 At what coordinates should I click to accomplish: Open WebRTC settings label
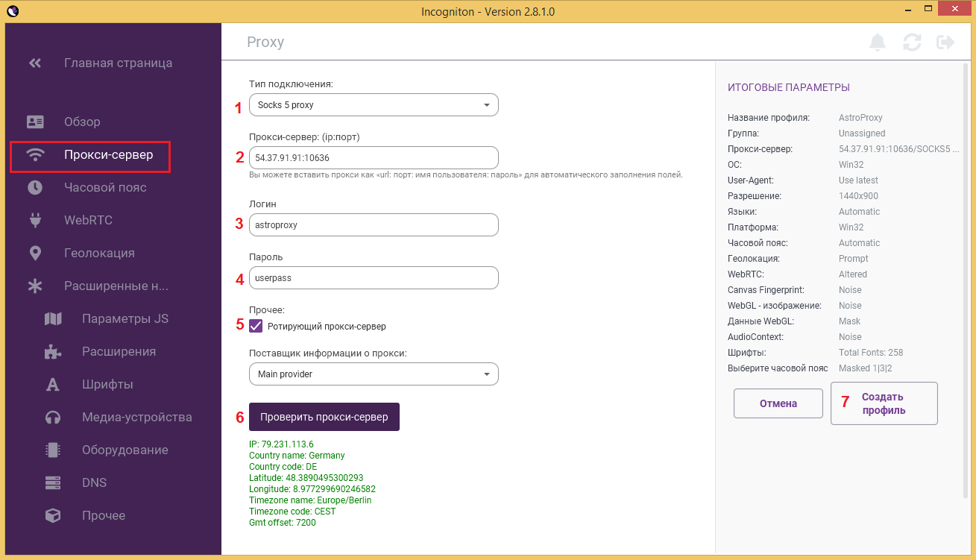click(x=88, y=220)
